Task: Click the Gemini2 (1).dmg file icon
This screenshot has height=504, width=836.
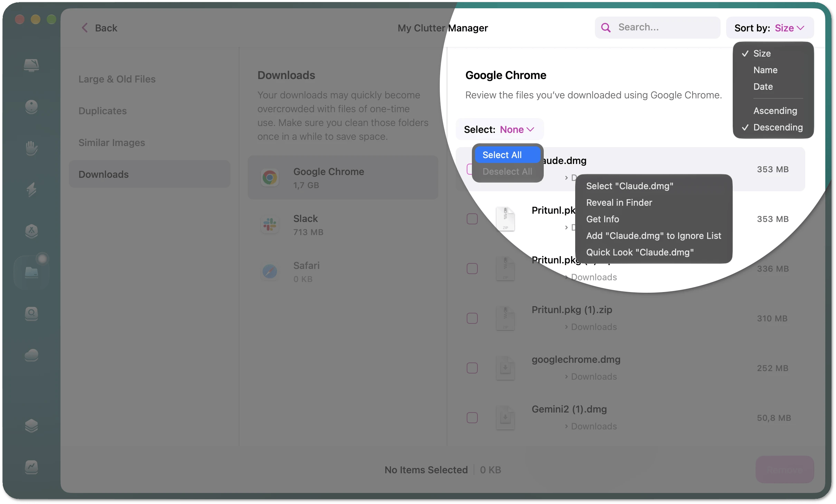Action: [505, 418]
